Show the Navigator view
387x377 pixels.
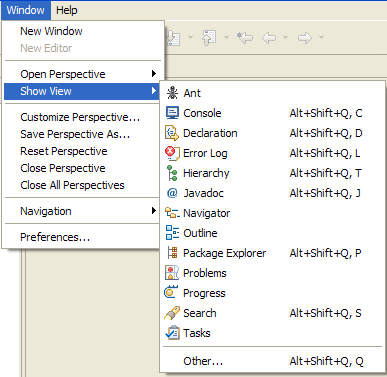[272, 213]
